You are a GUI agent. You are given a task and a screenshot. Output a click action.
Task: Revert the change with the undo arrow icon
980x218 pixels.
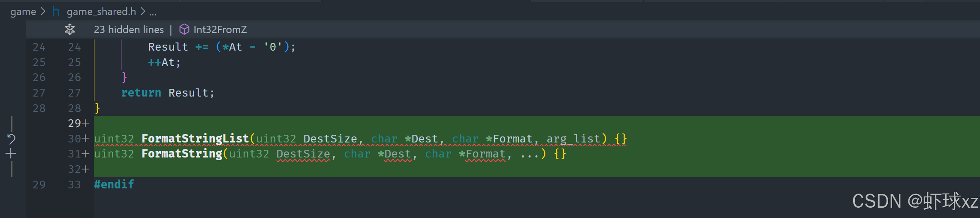[12, 139]
